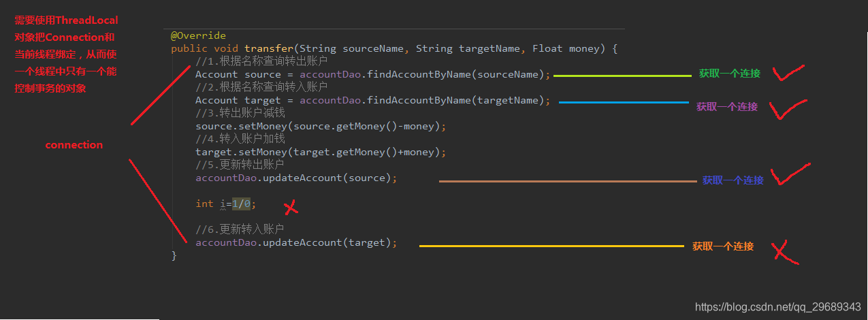The width and height of the screenshot is (868, 320).
Task: Click the yellow connector line
Action: tap(551, 246)
